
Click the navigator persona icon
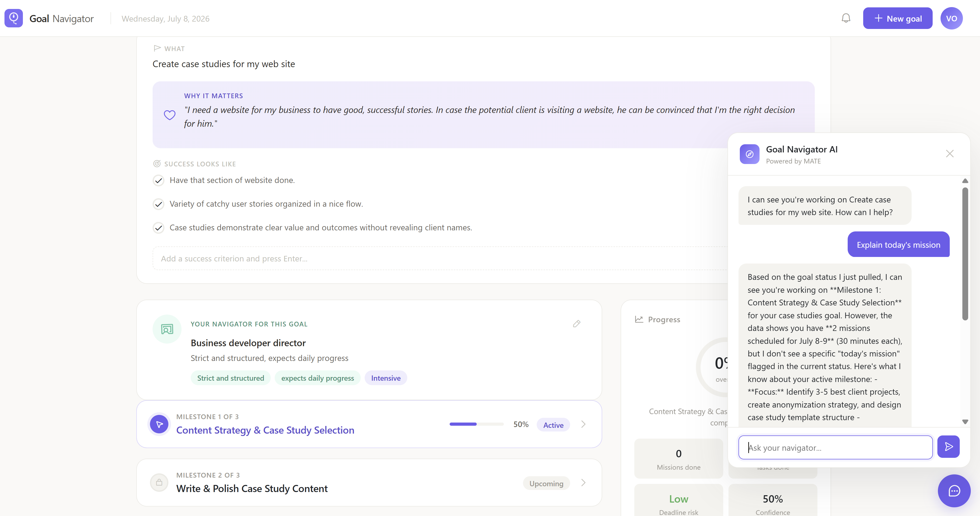point(167,329)
